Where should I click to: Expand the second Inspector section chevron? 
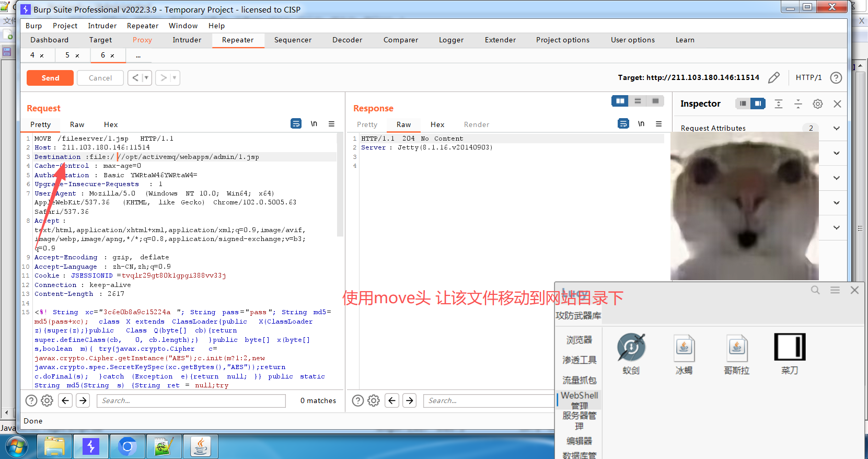click(x=836, y=153)
